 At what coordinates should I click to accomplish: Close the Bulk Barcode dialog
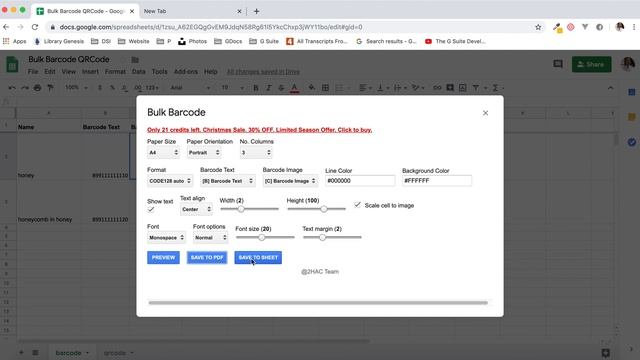coord(485,113)
